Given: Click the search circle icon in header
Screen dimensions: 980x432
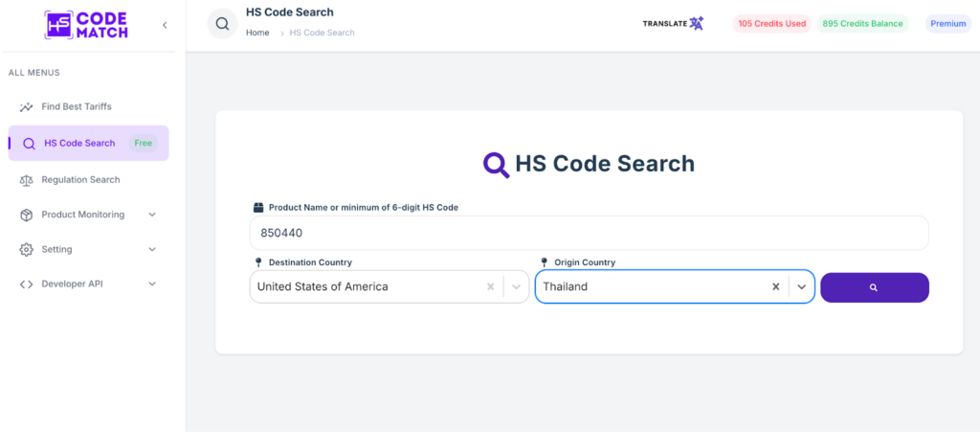Looking at the screenshot, I should click(222, 24).
